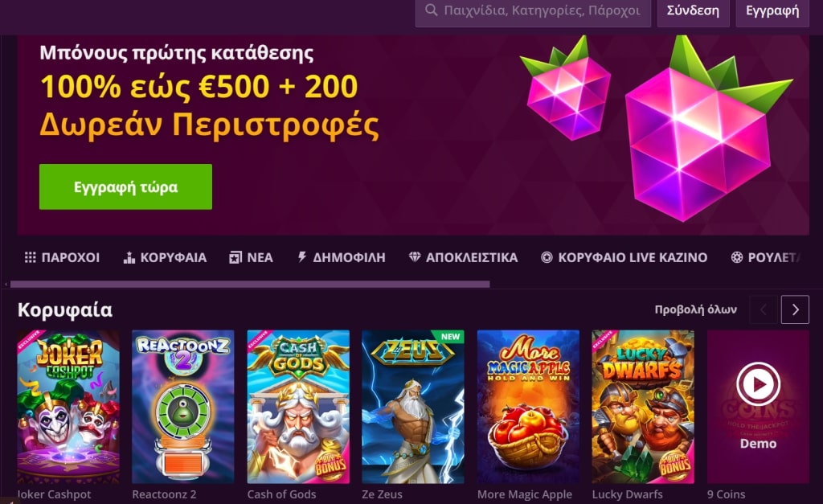Click the category bar horizontal scrollbar
Viewport: 823px width, 504px height.
(250, 284)
